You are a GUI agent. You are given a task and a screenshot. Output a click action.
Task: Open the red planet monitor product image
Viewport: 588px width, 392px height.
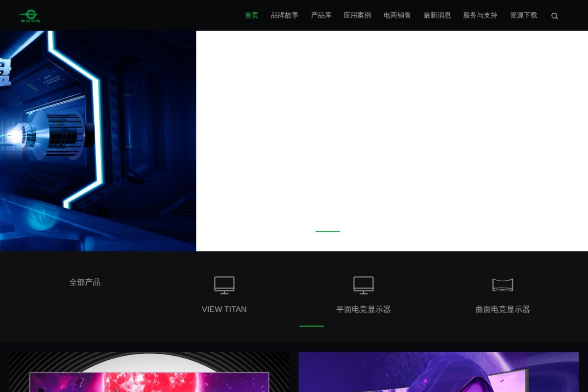149,372
